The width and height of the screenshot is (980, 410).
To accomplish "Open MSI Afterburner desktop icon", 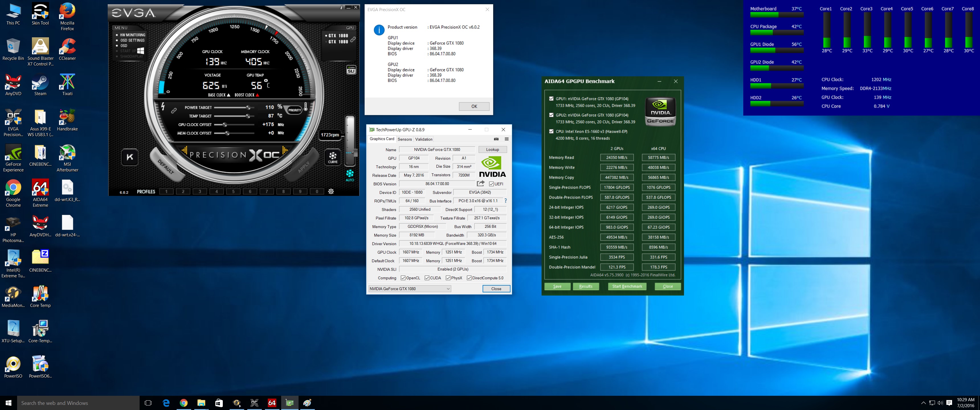I will point(67,158).
